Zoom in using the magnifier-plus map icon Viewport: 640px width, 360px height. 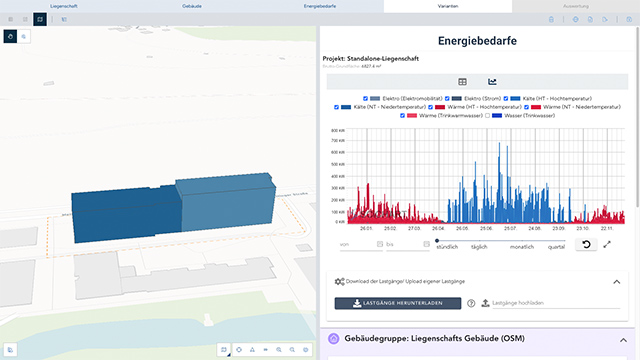279,350
